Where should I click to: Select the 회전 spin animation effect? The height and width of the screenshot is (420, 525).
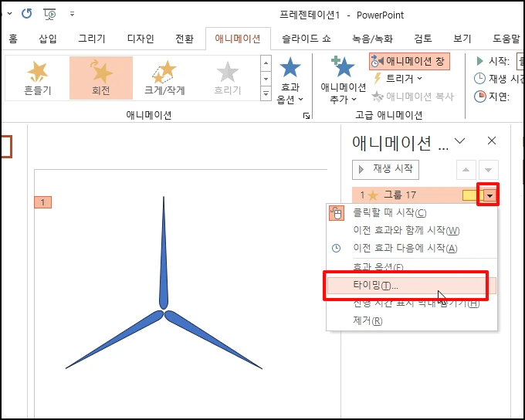point(101,78)
